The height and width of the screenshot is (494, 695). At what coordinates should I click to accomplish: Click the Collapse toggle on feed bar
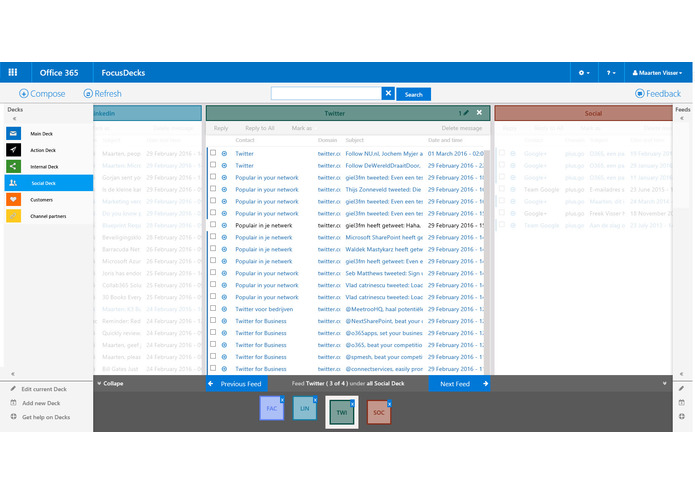pyautogui.click(x=110, y=383)
